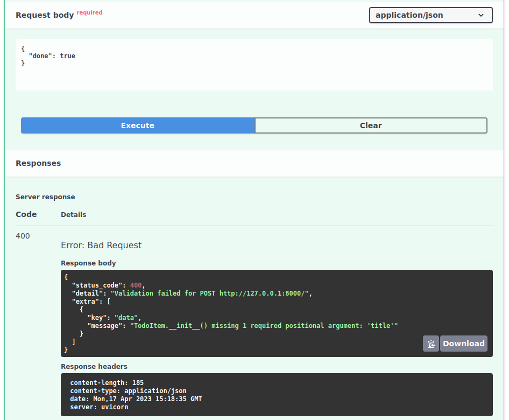Download the server response body
This screenshot has width=509, height=420.
pyautogui.click(x=463, y=344)
